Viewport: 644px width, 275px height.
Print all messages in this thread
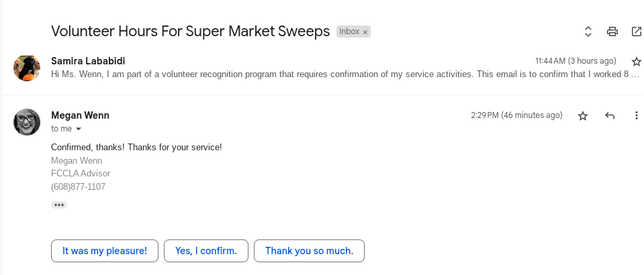click(612, 32)
